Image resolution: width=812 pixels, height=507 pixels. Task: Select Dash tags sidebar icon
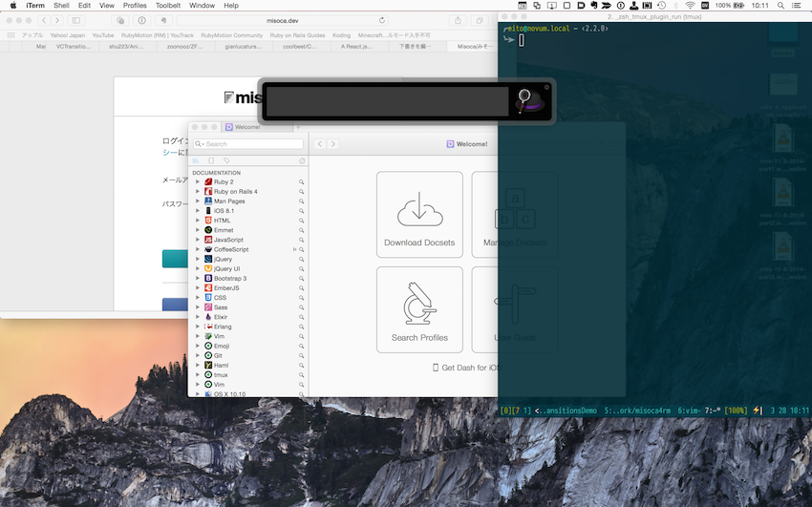click(x=226, y=161)
